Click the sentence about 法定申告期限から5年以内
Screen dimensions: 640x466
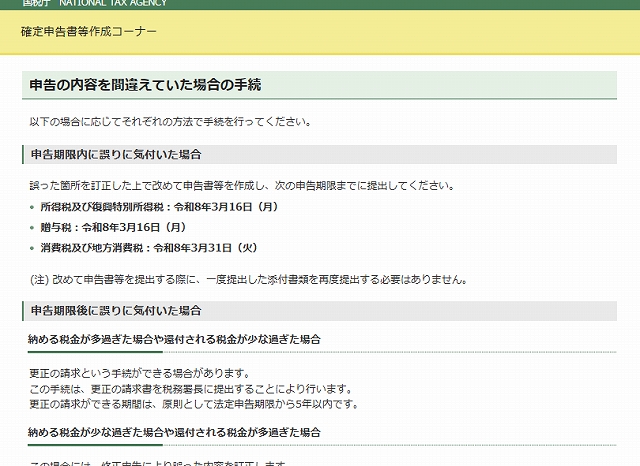pyautogui.click(x=194, y=404)
